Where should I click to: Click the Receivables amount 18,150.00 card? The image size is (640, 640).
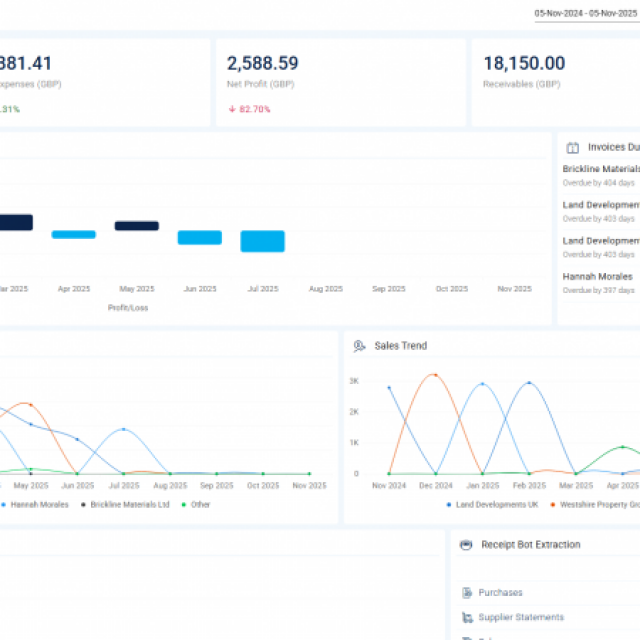(555, 82)
